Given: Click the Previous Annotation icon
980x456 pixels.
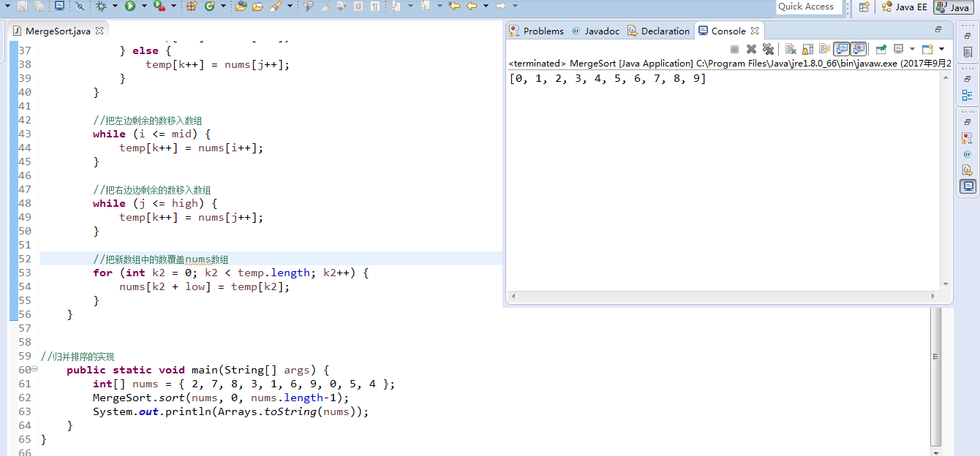Looking at the screenshot, I should coord(425,6).
